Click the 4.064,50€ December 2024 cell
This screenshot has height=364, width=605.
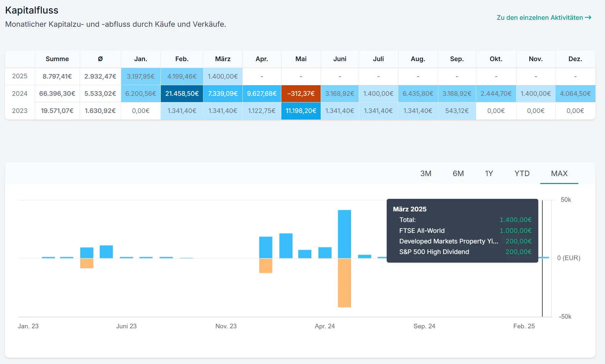click(575, 93)
